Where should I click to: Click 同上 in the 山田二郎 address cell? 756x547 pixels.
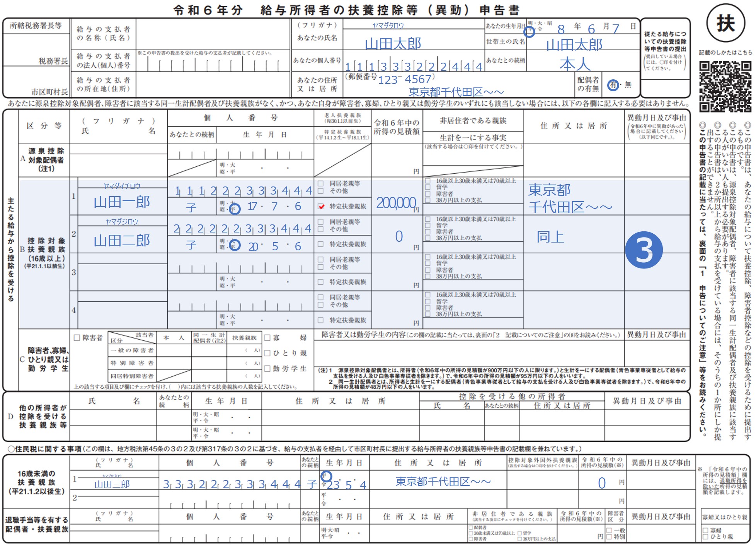[550, 236]
